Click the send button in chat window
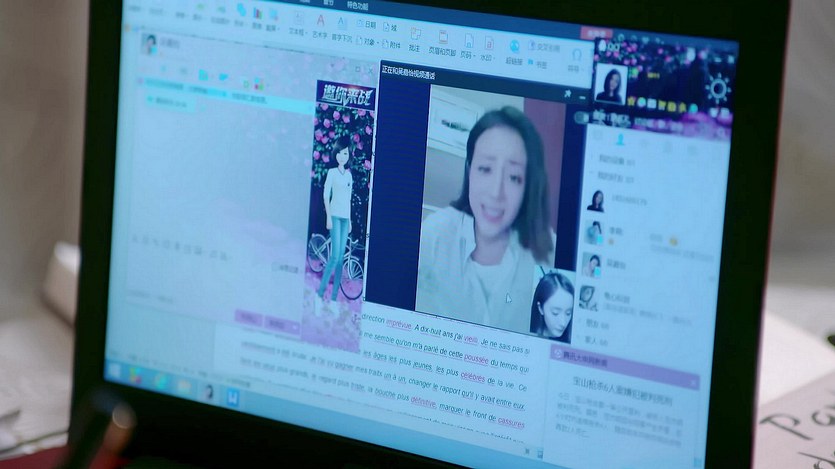835x469 pixels. click(x=274, y=323)
